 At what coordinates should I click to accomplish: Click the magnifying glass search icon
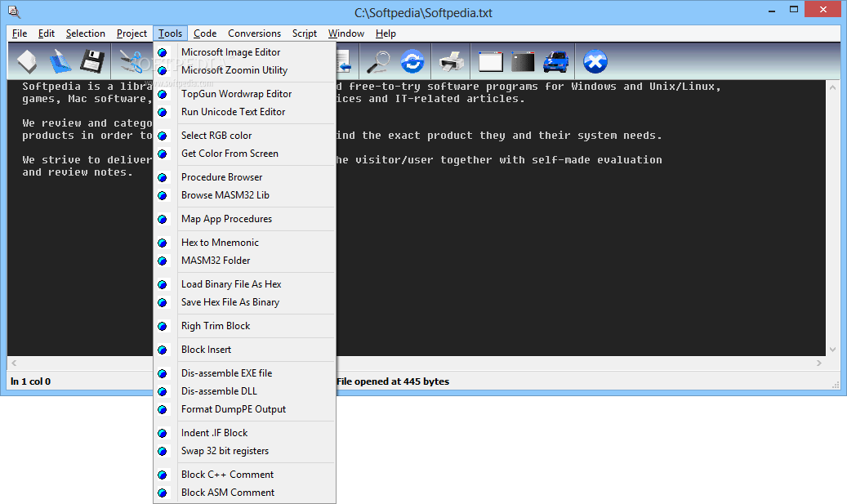pyautogui.click(x=379, y=61)
